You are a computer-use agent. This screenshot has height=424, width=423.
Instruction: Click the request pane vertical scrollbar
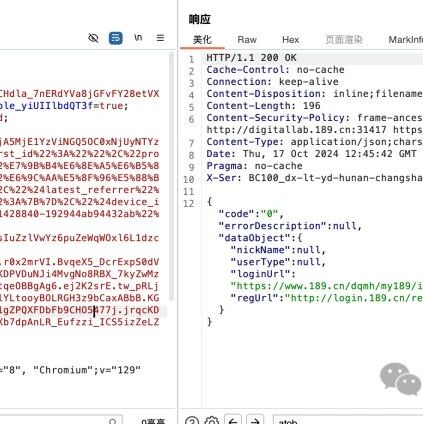tap(172, 177)
